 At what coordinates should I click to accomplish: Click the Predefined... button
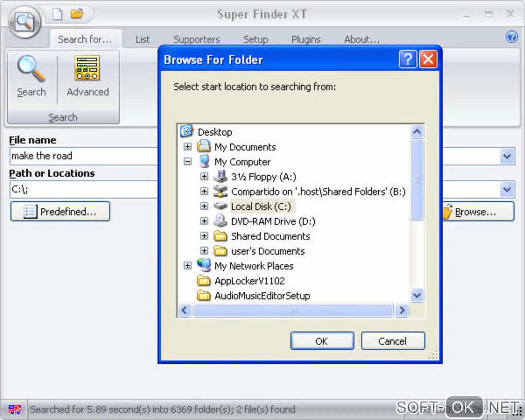(60, 212)
